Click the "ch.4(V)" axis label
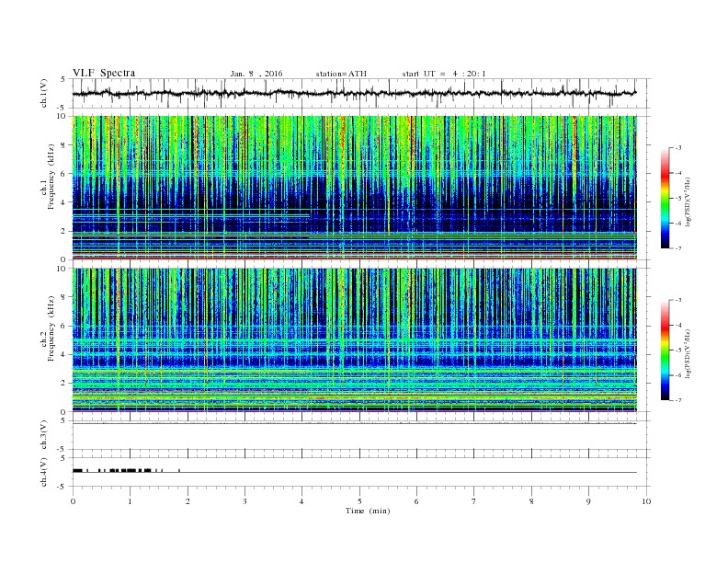The image size is (728, 563). (x=44, y=472)
